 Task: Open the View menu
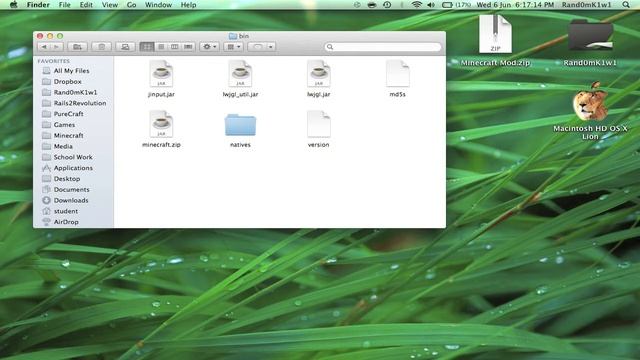point(109,5)
